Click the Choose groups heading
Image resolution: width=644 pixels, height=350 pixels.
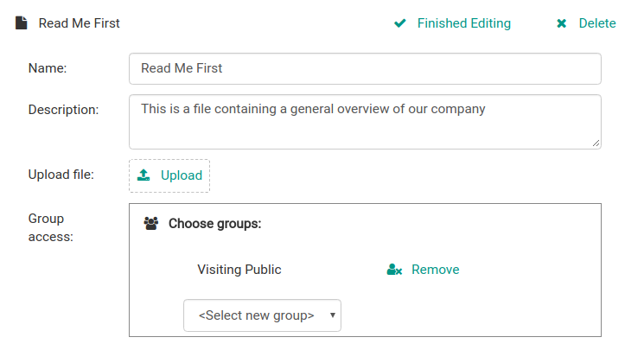[x=214, y=224]
